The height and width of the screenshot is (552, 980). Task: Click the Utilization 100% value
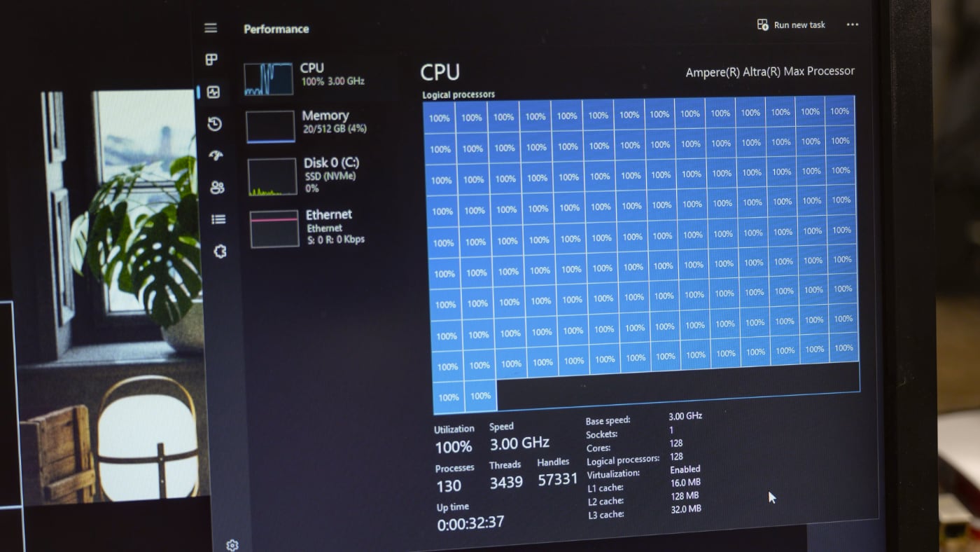(x=453, y=446)
